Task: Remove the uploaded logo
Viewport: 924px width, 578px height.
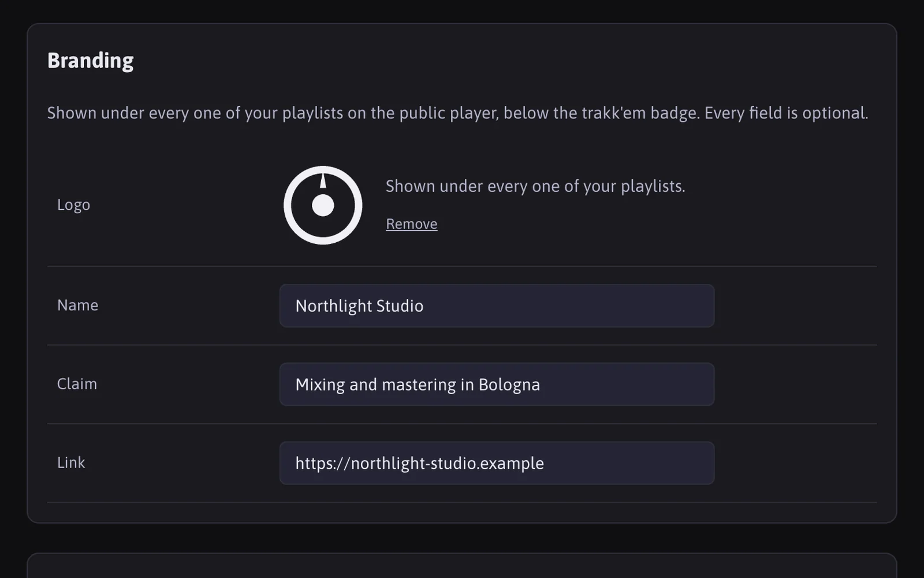Action: tap(411, 224)
